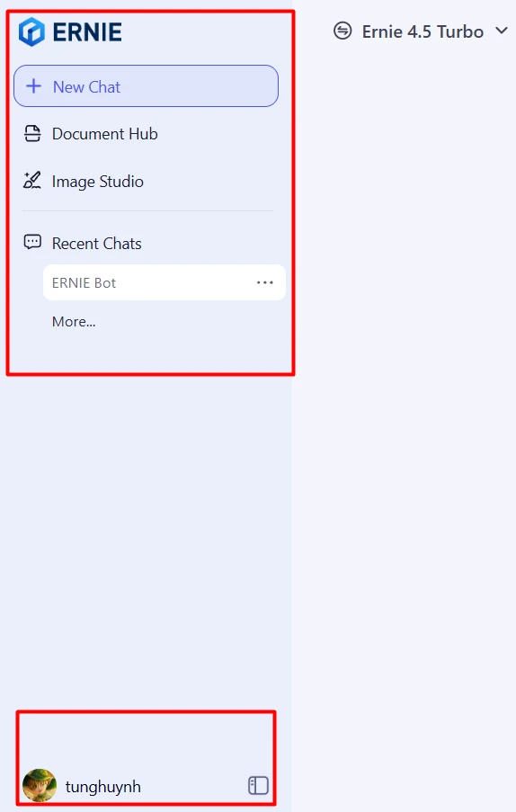Toggle the sidebar collapse panel icon
The image size is (516, 812).
[258, 786]
